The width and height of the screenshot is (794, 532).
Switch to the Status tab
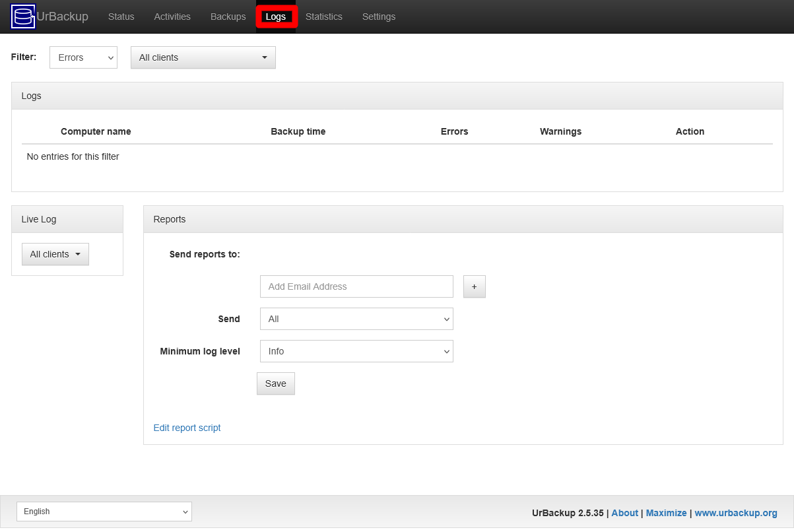click(121, 17)
